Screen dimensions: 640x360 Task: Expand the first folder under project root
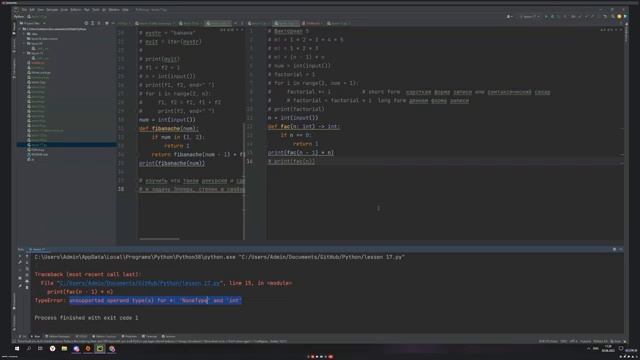(24, 34)
